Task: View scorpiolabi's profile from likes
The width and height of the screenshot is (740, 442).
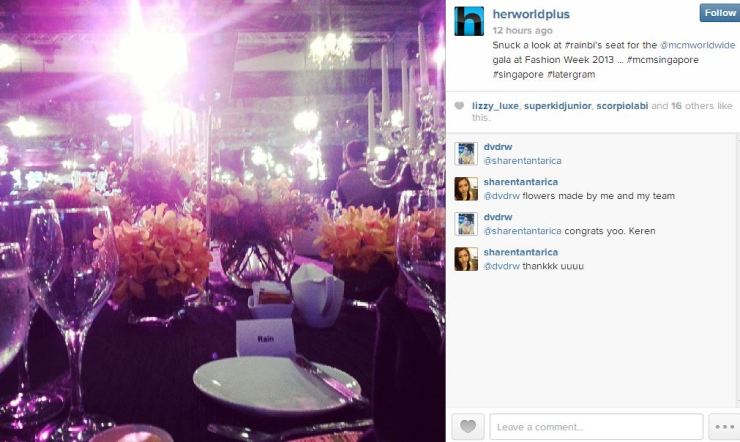Action: (x=622, y=106)
